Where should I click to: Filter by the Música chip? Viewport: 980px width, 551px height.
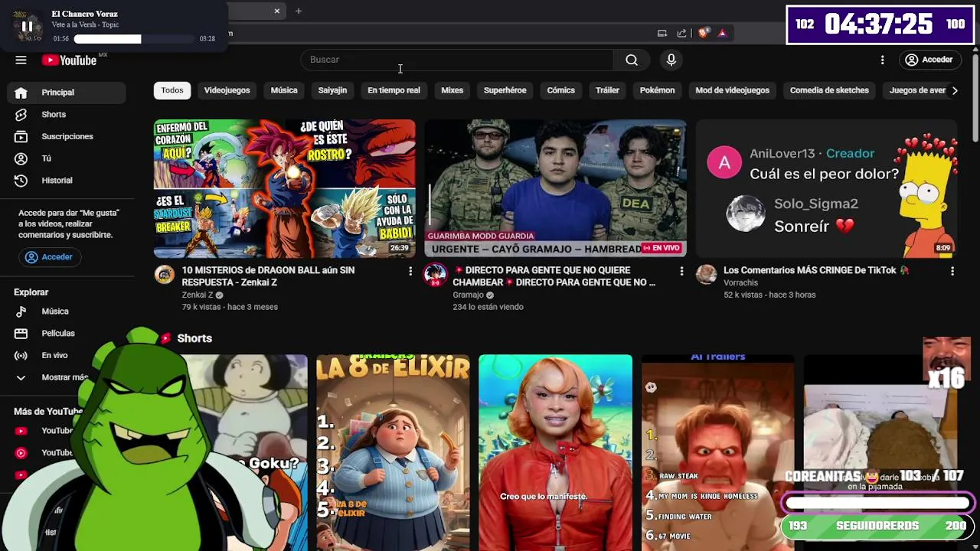coord(284,90)
